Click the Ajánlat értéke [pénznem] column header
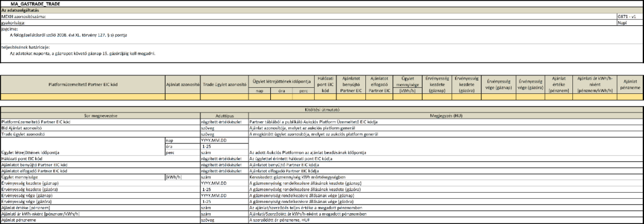Image resolution: width=644 pixels, height=224 pixels. pos(558,84)
